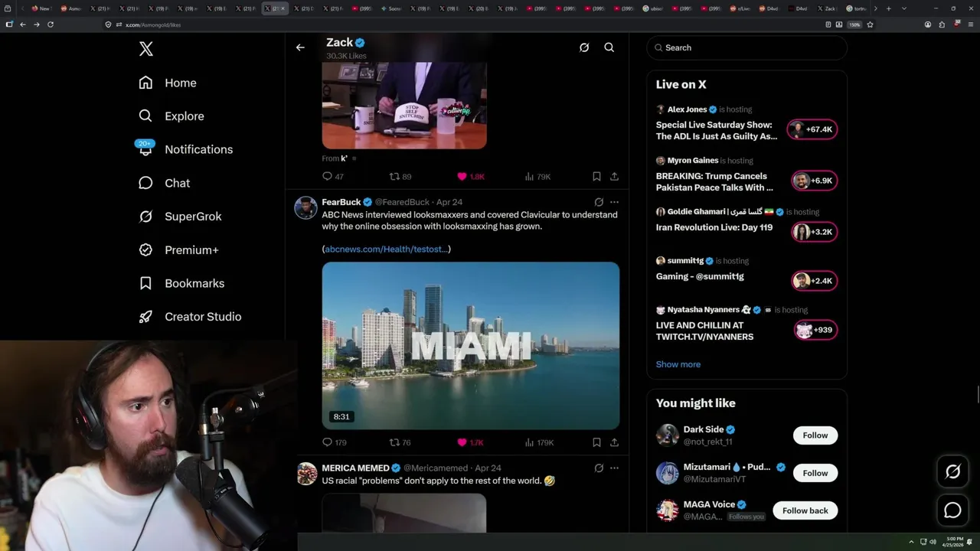View analytics of FearBuck post 179K views

point(539,442)
